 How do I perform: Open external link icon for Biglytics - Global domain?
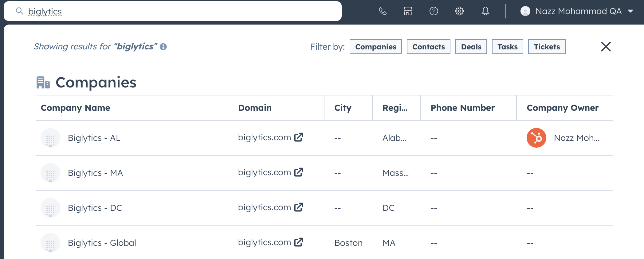click(299, 242)
